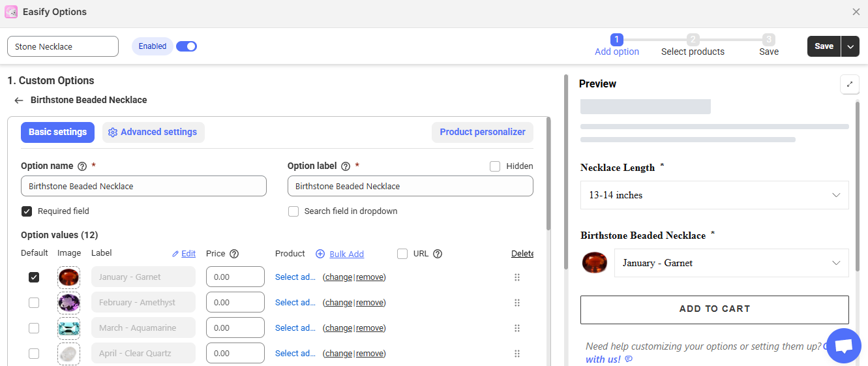Click the help icon beside Price column

click(234, 254)
